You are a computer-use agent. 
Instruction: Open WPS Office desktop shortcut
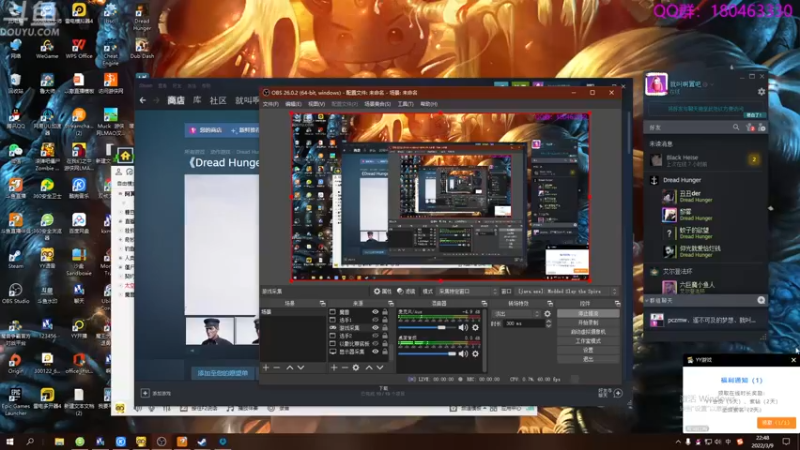pyautogui.click(x=79, y=49)
